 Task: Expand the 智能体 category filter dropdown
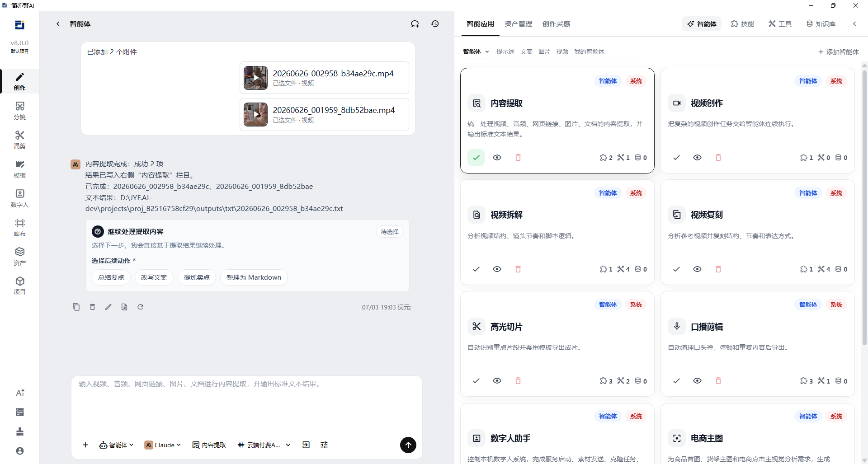click(x=476, y=52)
